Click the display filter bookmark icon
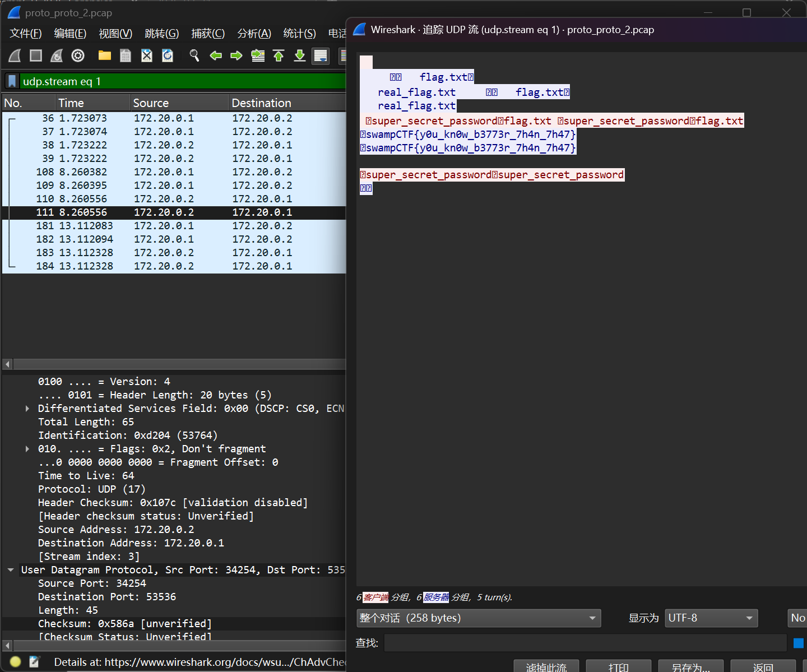Screen dimensions: 807x672 pos(12,81)
